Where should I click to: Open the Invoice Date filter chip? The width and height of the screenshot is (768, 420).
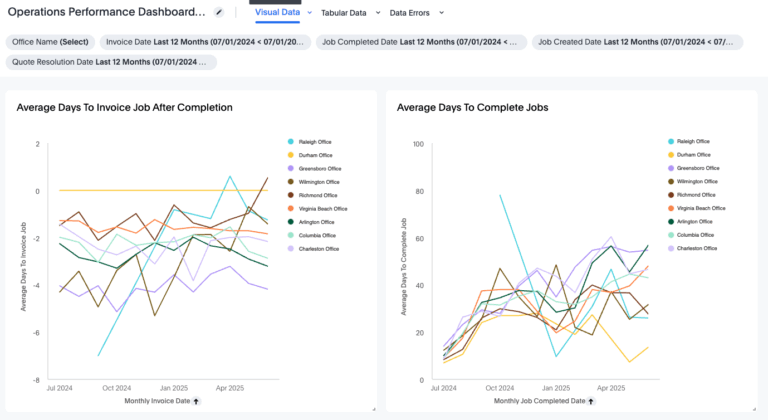point(205,42)
